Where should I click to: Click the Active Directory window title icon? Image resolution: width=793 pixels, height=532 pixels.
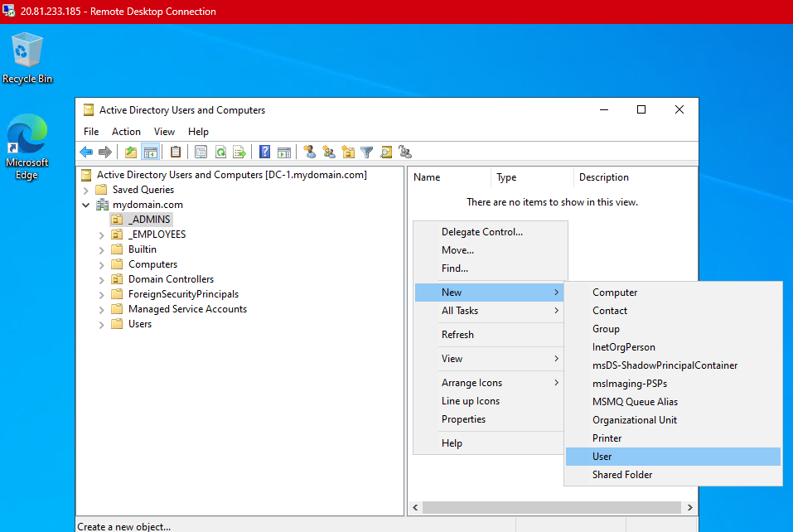click(89, 109)
